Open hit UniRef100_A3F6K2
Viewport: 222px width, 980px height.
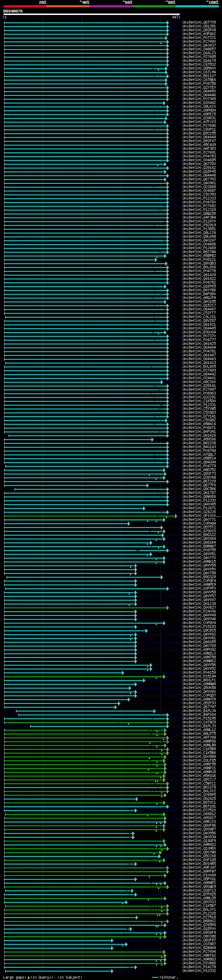coord(199,34)
